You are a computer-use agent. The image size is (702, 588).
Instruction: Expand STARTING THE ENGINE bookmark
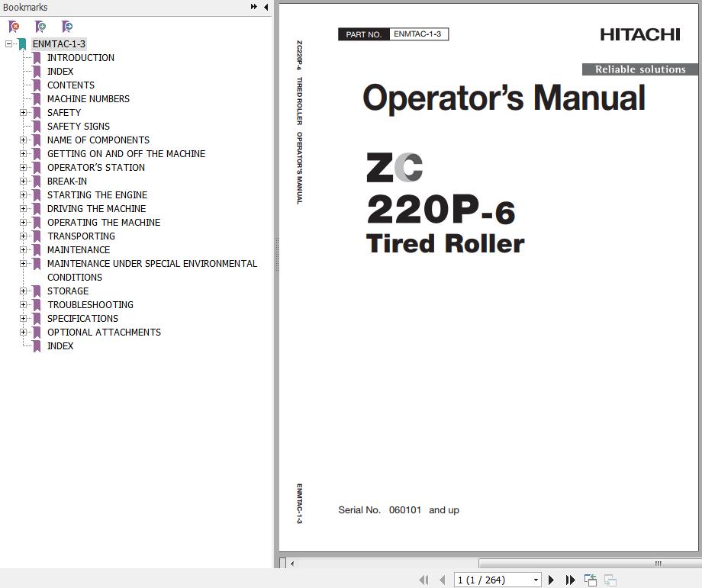pos(24,195)
